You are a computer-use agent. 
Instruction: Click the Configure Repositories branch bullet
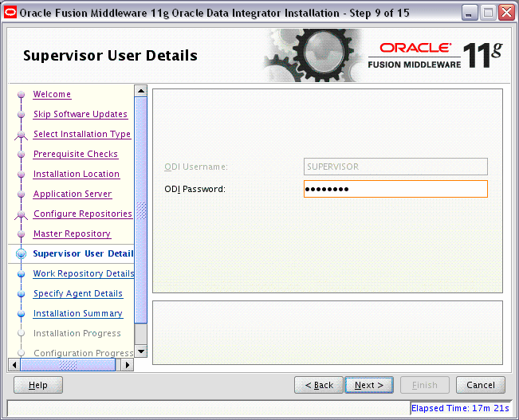[22, 215]
